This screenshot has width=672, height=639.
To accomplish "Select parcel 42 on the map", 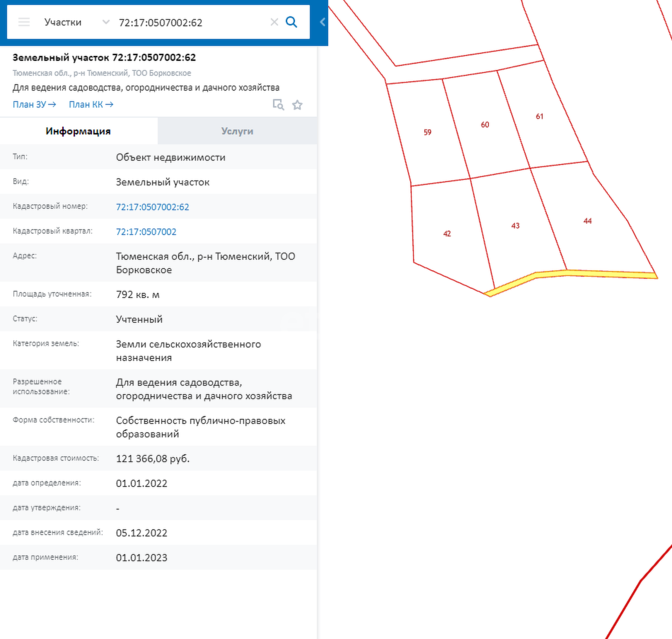I will pos(447,234).
